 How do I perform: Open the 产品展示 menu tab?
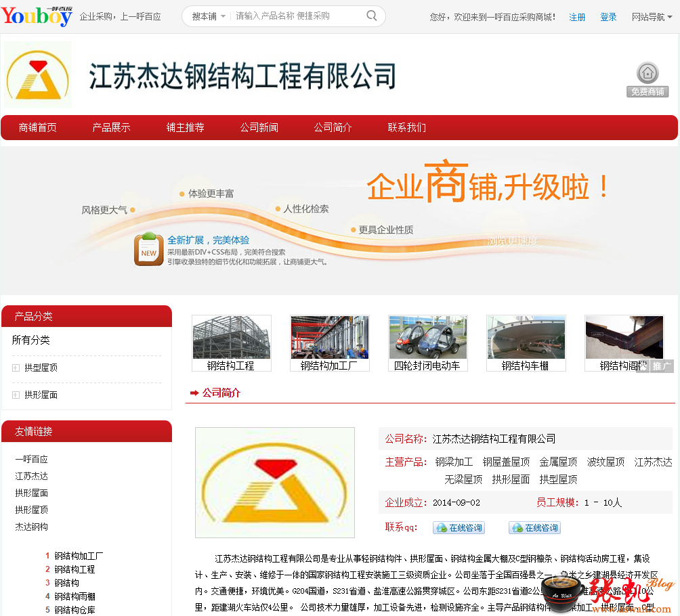(x=111, y=127)
